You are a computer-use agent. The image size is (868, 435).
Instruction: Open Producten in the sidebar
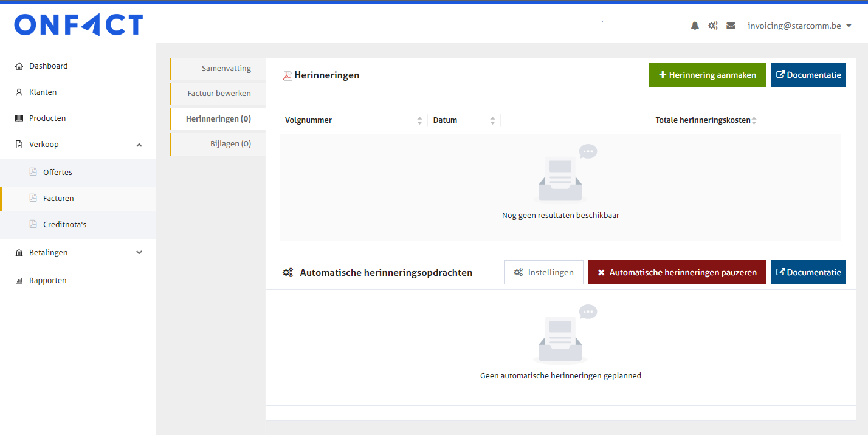pos(47,118)
